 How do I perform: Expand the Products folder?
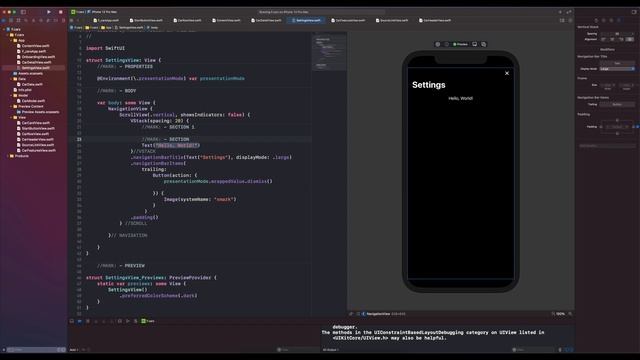click(8, 156)
